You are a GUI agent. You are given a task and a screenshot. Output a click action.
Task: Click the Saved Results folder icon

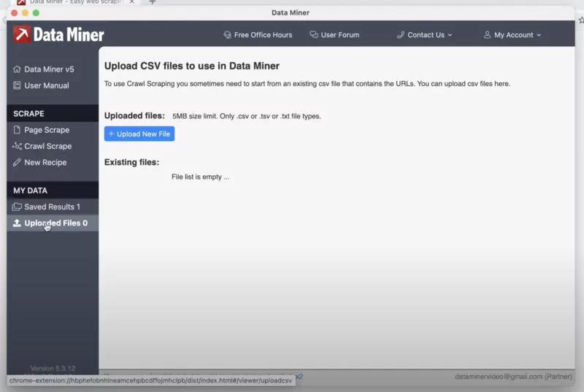pos(17,207)
